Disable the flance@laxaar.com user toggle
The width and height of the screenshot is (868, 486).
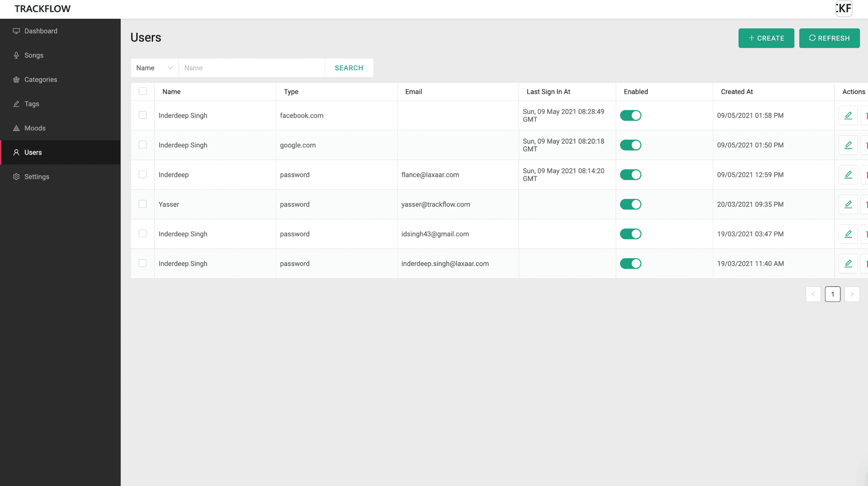(x=631, y=175)
